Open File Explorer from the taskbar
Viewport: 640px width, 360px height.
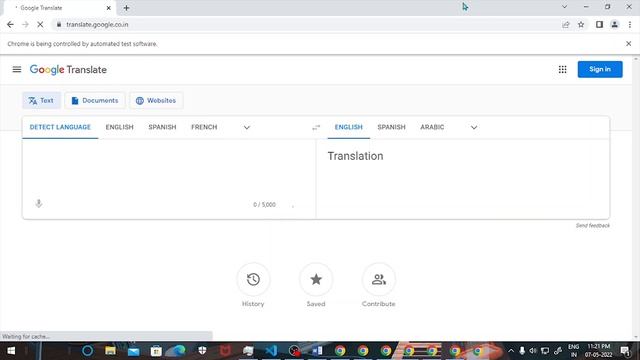(110, 351)
